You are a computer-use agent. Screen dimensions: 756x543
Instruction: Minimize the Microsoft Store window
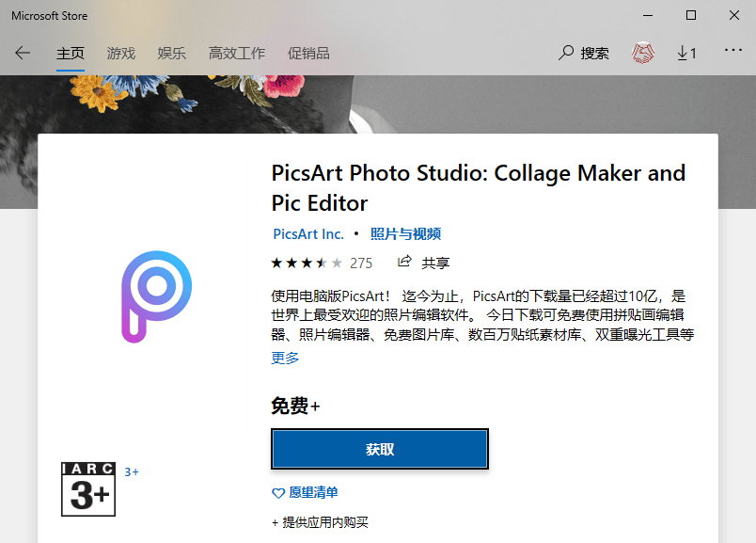[648, 15]
